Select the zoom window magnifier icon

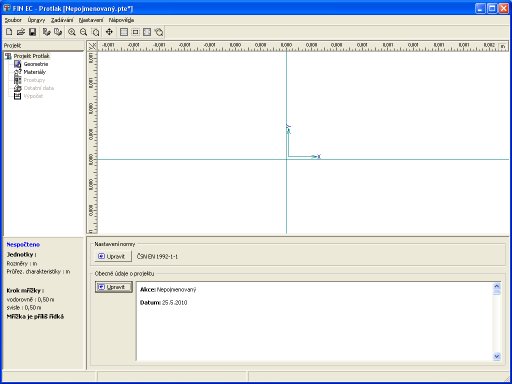[95, 32]
